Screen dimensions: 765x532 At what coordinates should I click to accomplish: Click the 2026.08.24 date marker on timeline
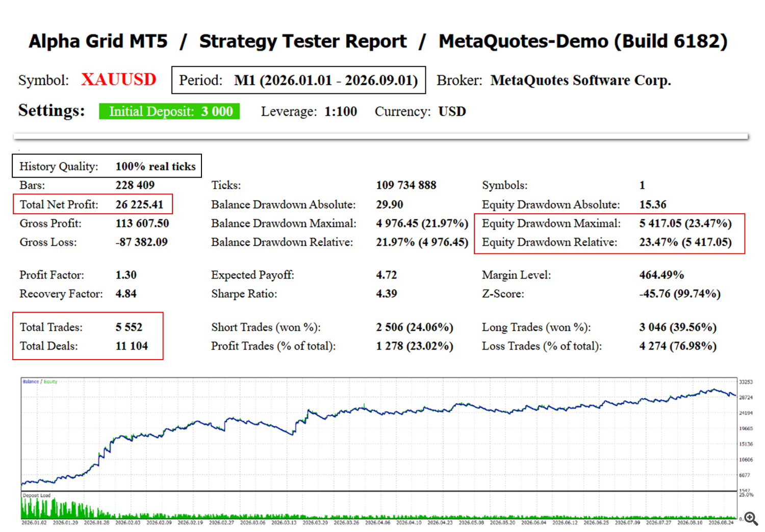pyautogui.click(x=721, y=522)
